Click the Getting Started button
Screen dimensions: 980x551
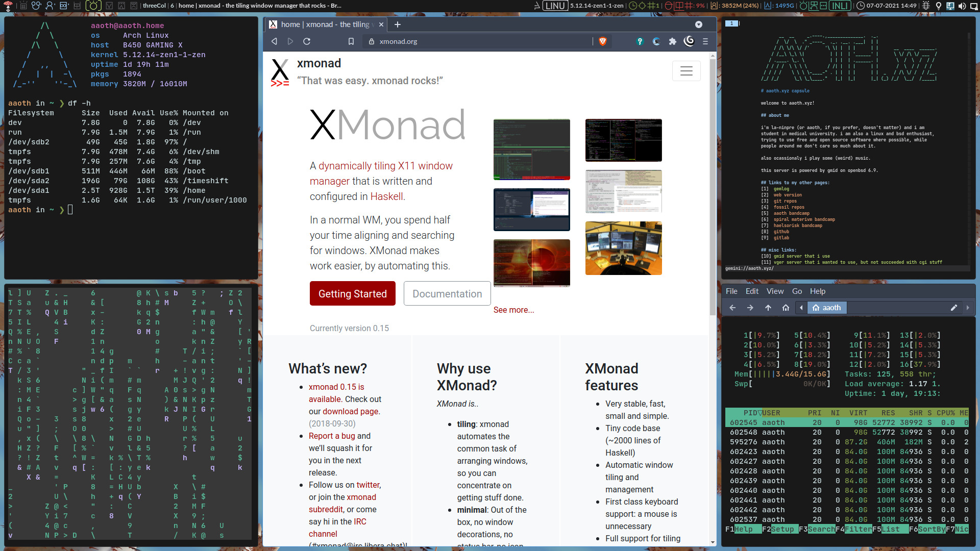click(352, 294)
